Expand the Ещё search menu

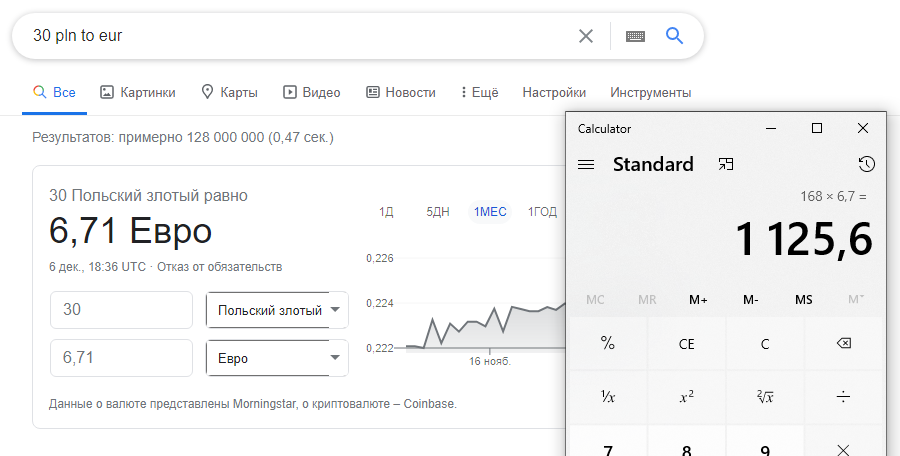479,93
